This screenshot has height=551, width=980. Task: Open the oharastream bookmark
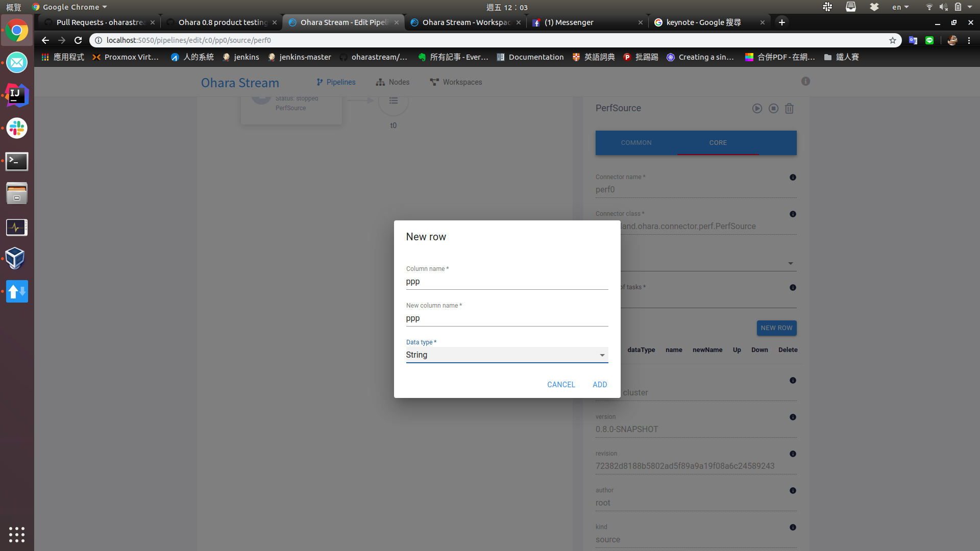point(374,57)
